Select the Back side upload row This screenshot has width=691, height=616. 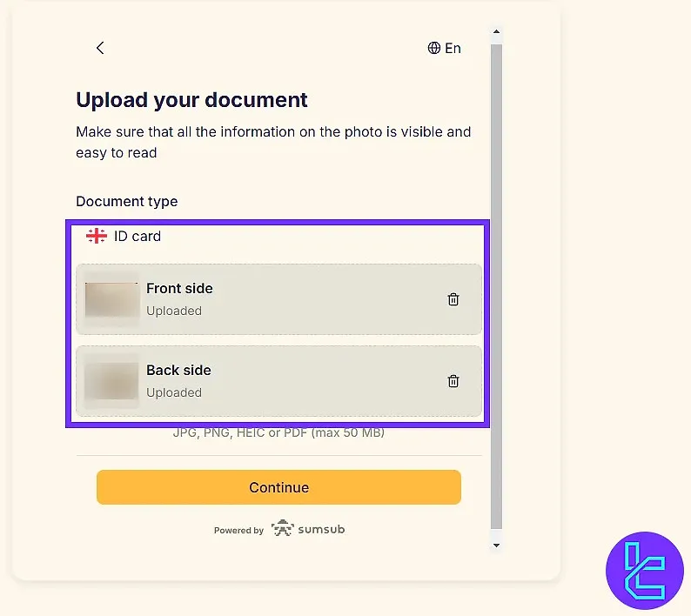278,381
